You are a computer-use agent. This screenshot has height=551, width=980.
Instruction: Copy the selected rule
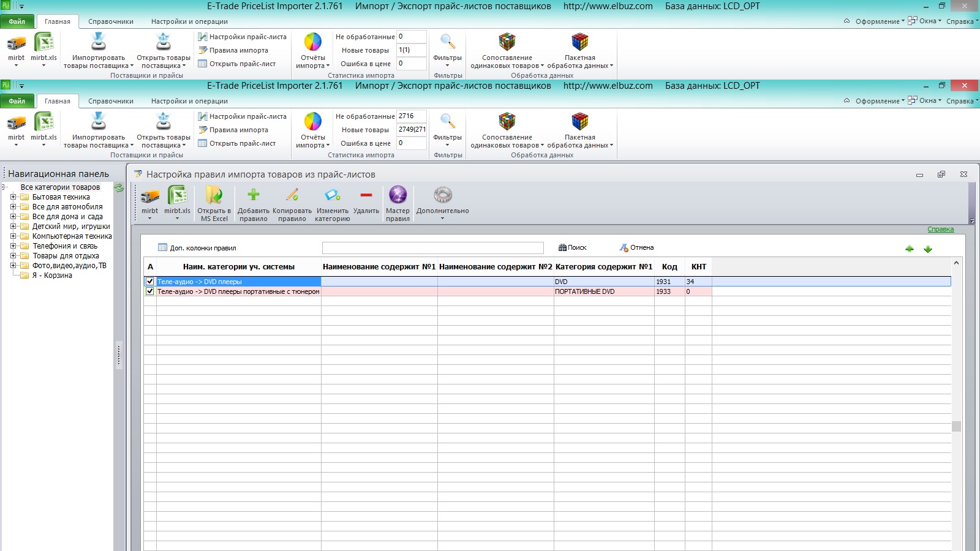pos(292,203)
